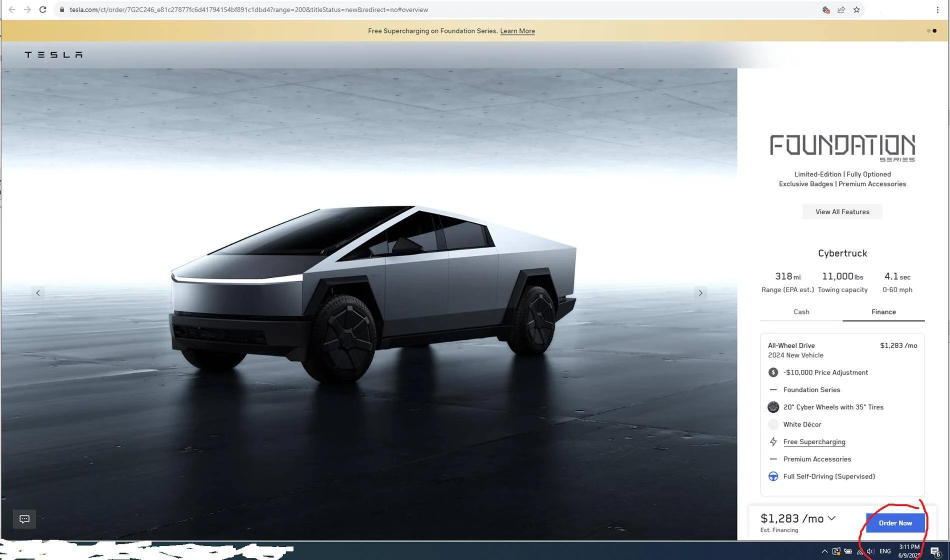Click the 20" Cyber Wheels icon
The height and width of the screenshot is (560, 950).
[773, 407]
